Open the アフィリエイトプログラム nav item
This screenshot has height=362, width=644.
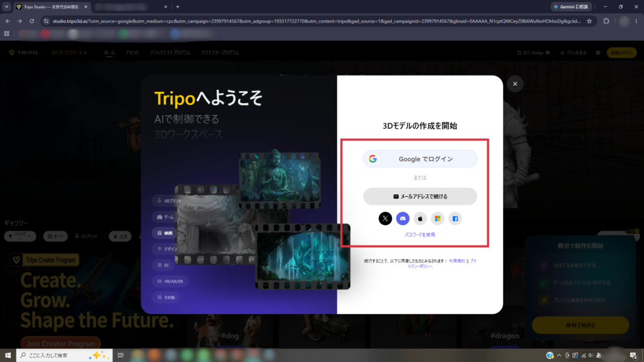(x=170, y=53)
